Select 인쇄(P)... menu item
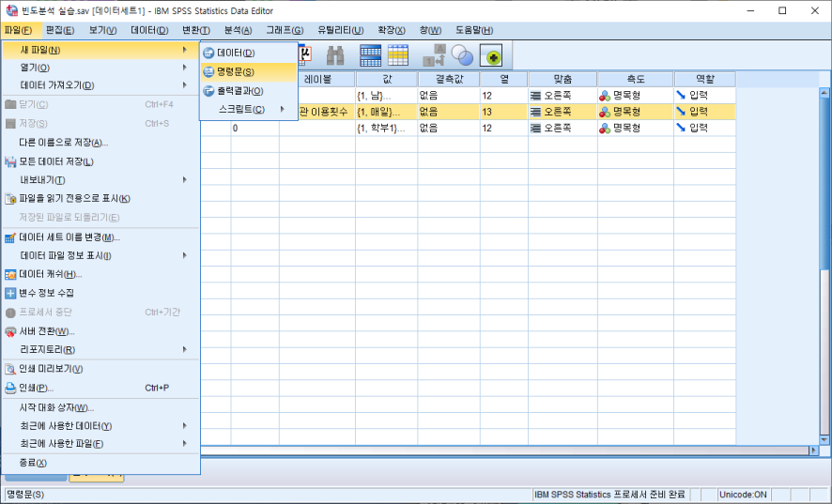The image size is (832, 504). point(100,388)
